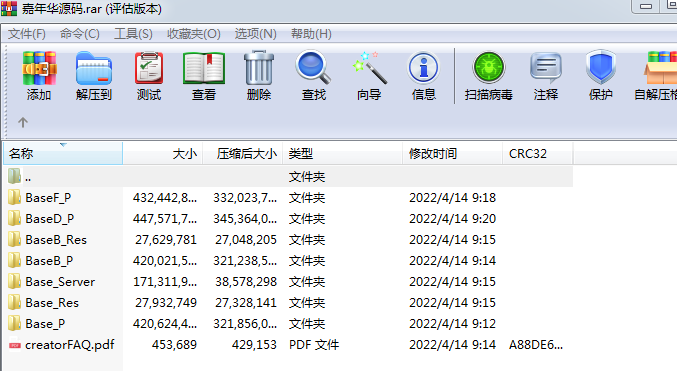Open the 帮助(H) menu

click(x=311, y=34)
